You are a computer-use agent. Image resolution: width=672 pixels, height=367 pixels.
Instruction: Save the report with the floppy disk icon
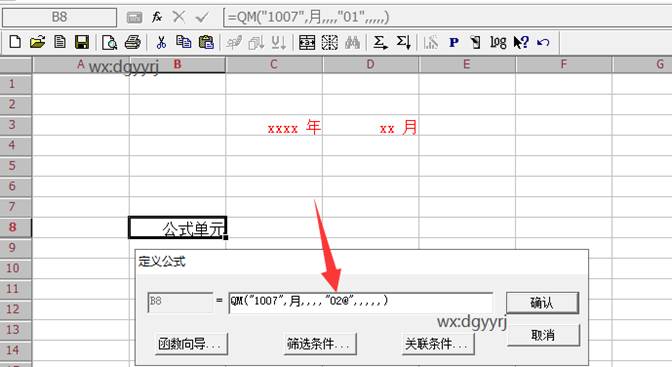[x=81, y=42]
